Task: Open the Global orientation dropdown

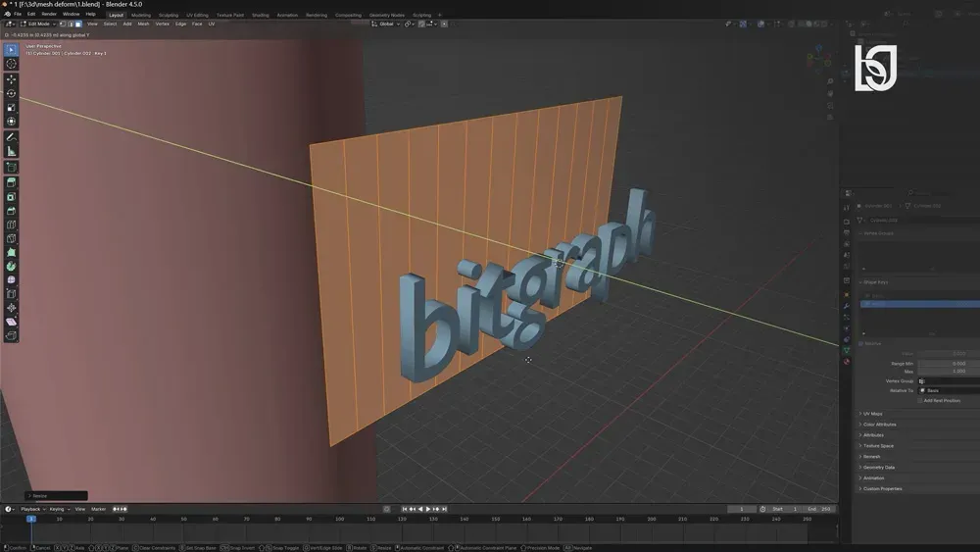Action: click(x=386, y=24)
